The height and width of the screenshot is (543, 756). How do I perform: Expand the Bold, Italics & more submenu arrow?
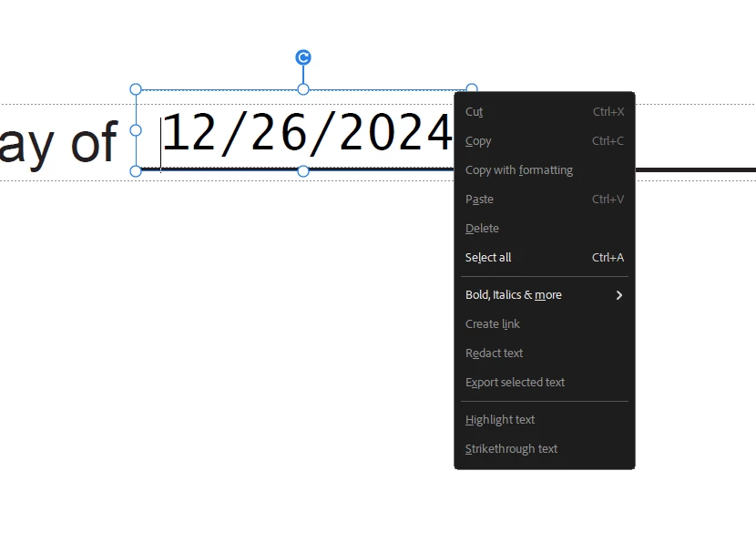619,295
